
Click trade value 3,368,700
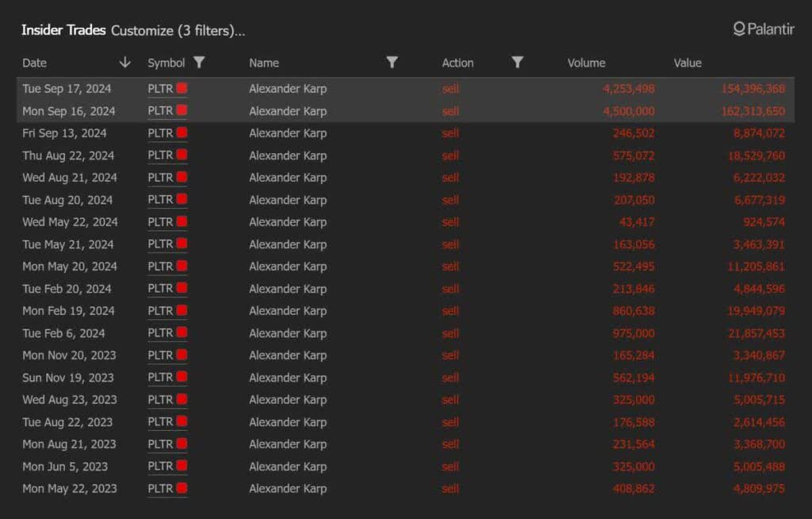pyautogui.click(x=759, y=444)
